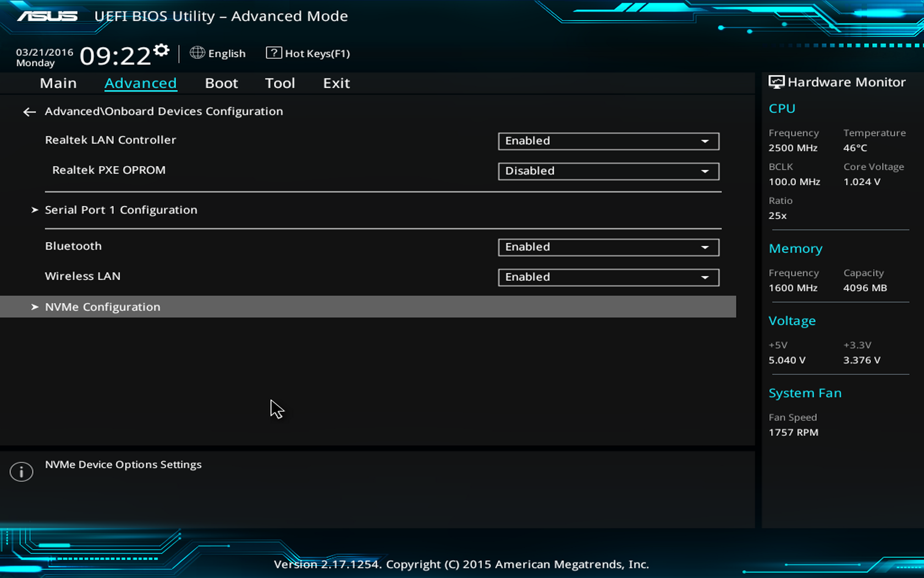Click the Voltage section heading
924x578 pixels.
click(x=792, y=321)
